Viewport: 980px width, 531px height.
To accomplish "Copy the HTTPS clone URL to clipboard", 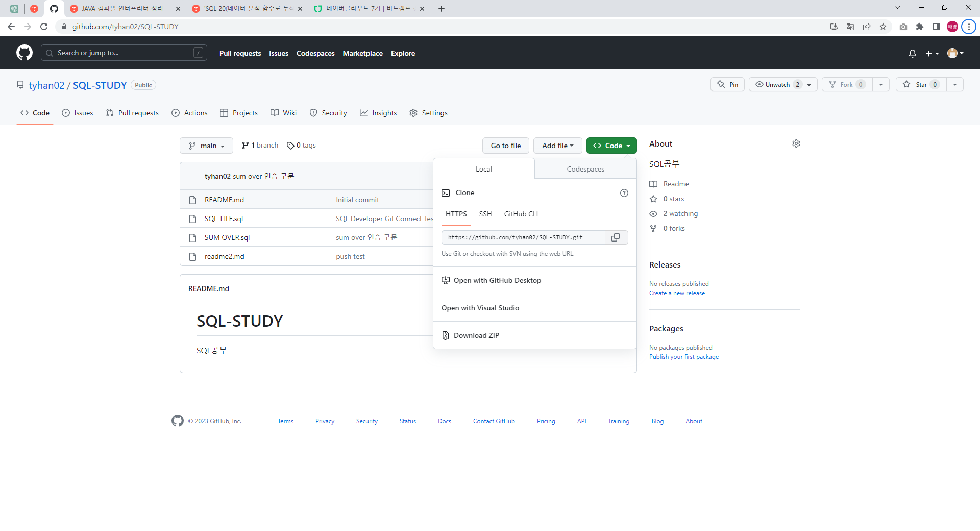I will coord(616,237).
